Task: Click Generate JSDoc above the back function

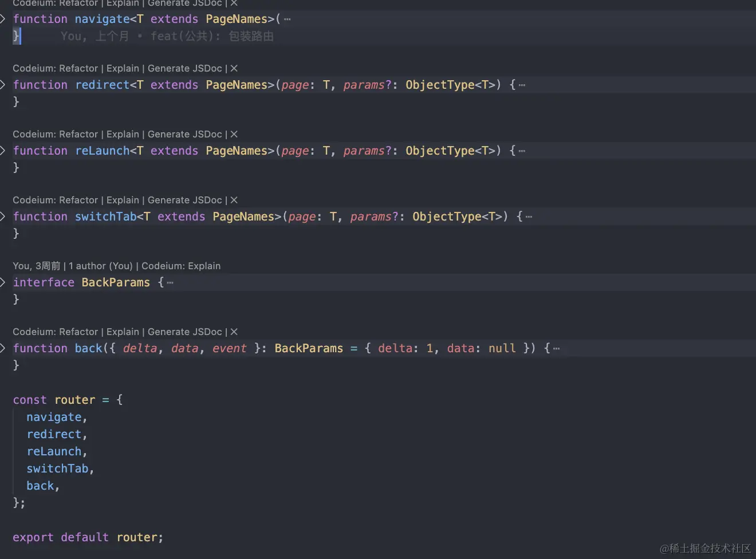Action: 184,332
